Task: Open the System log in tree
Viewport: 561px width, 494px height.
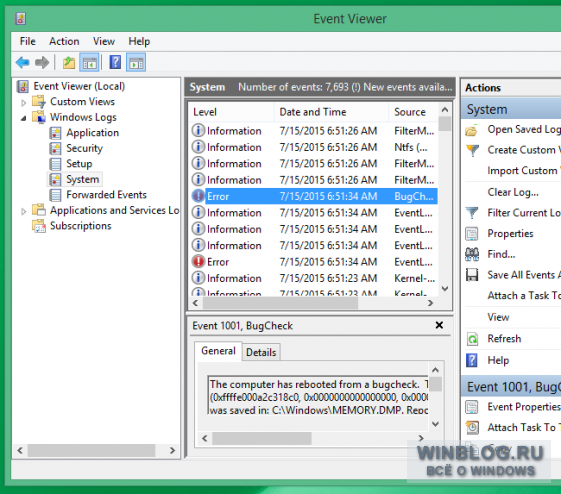Action: pyautogui.click(x=82, y=179)
